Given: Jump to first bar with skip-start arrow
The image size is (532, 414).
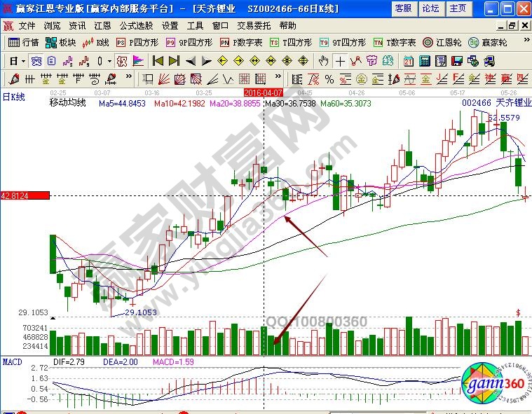Looking at the screenshot, I should [158, 60].
